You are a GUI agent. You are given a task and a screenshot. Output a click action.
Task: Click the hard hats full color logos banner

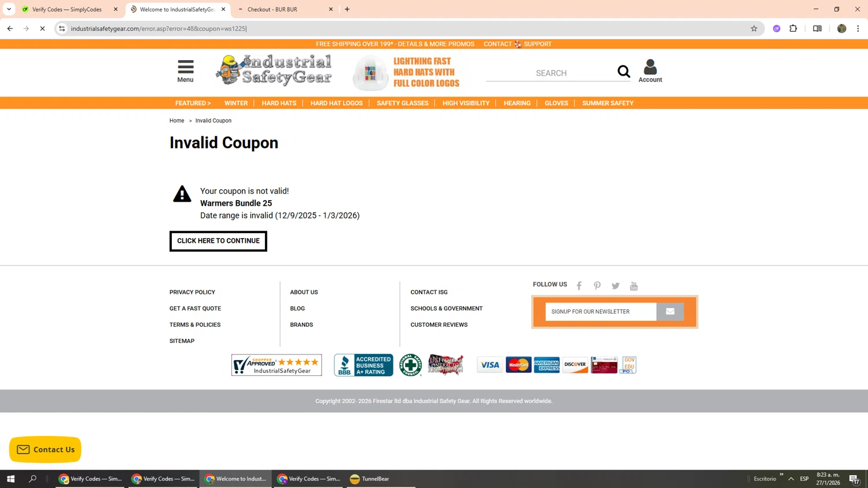coord(407,72)
